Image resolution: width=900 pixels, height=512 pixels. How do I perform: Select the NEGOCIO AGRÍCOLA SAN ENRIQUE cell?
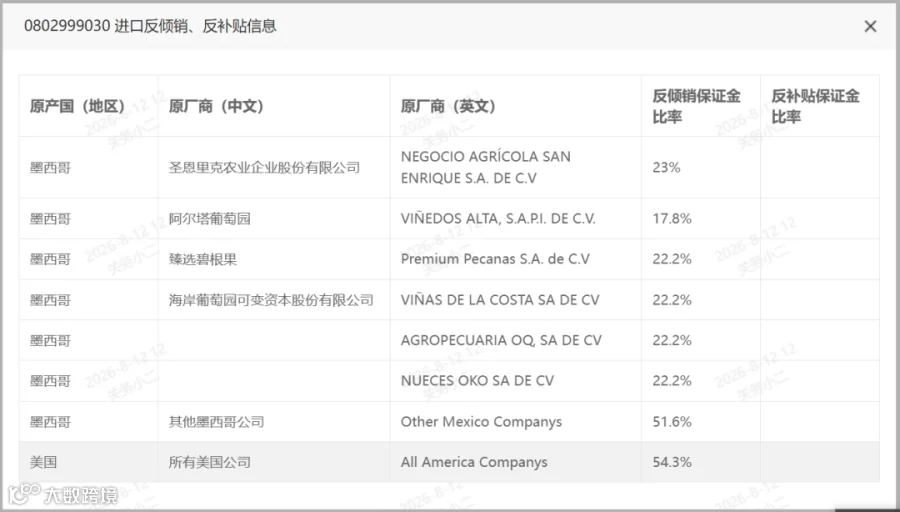515,168
